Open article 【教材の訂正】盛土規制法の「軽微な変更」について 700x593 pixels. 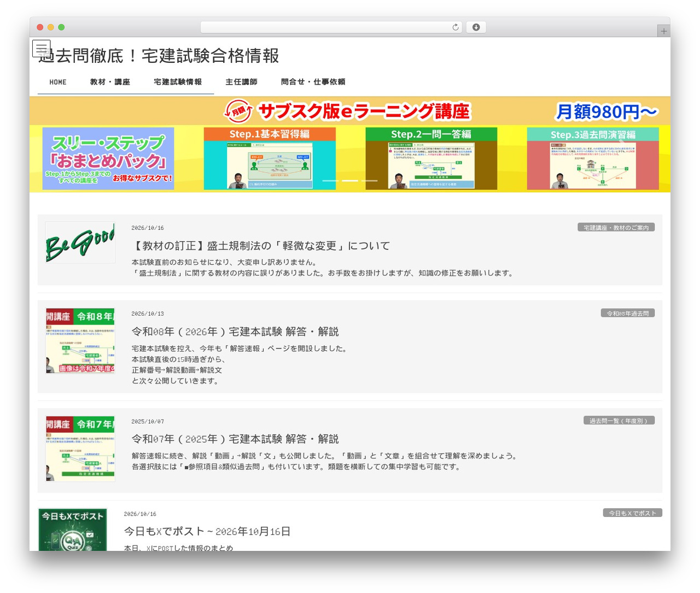coord(261,246)
